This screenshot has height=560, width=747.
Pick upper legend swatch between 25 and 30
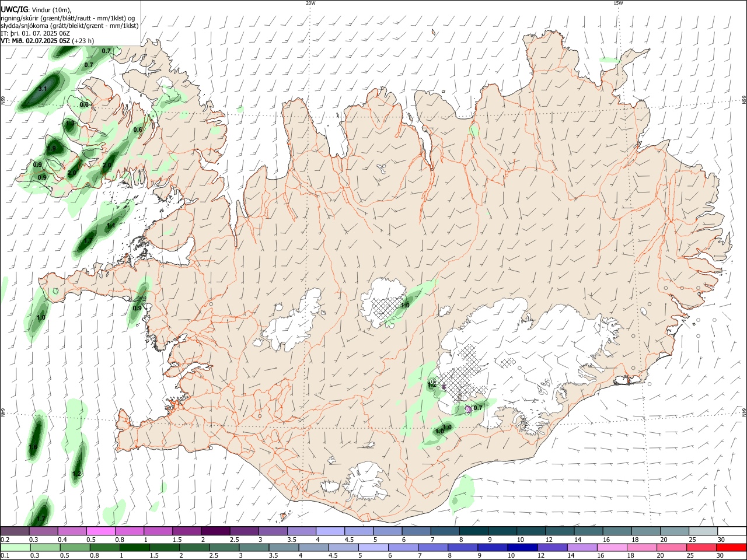703,531
